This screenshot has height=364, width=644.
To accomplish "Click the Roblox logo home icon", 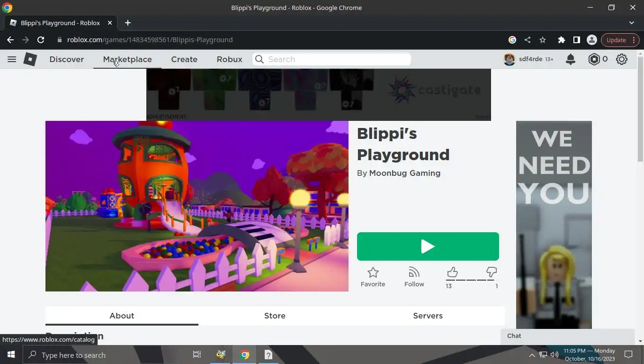I will point(30,59).
